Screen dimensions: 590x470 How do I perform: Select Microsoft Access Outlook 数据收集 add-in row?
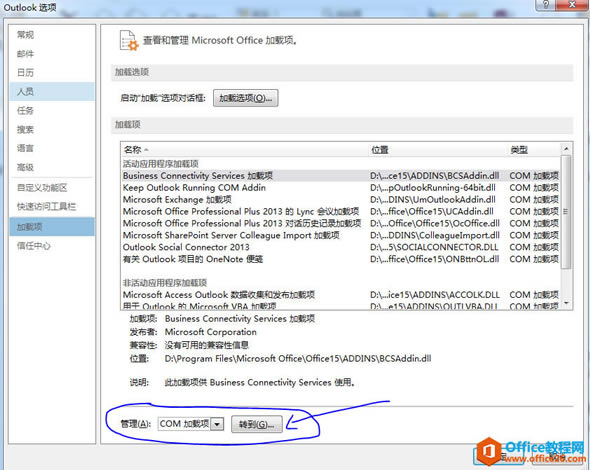(x=341, y=295)
